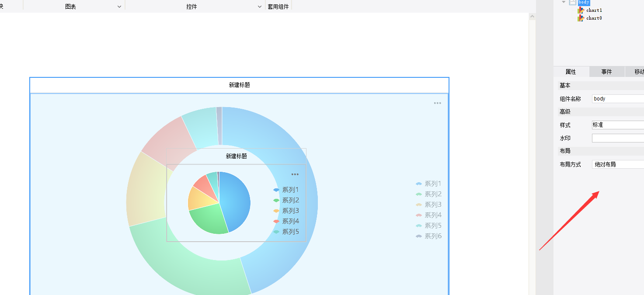Image resolution: width=644 pixels, height=295 pixels.
Task: Open the ellipsis menu of the outer donut chart
Action: tap(438, 103)
